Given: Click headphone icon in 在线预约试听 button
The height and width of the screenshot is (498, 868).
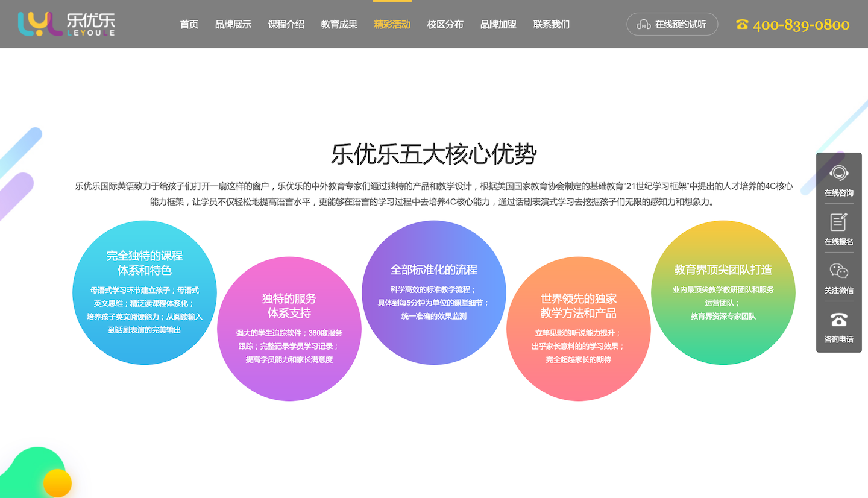Looking at the screenshot, I should (644, 25).
